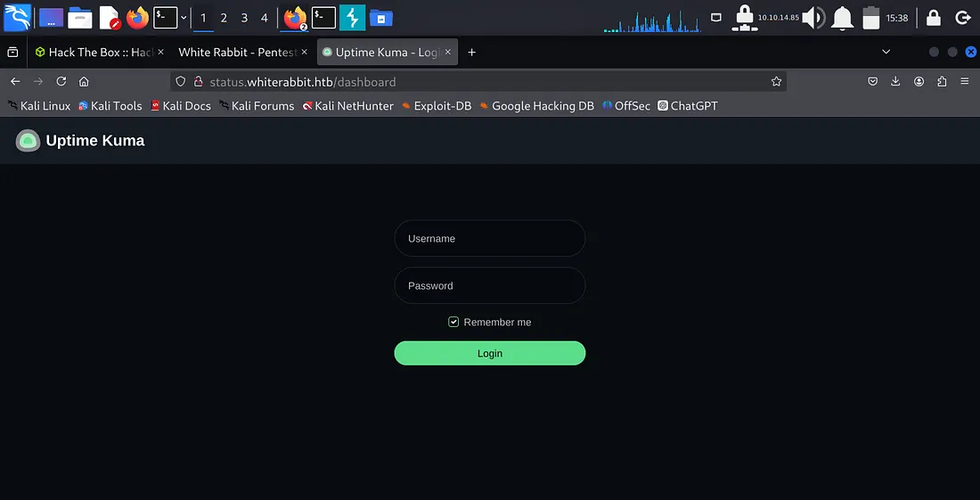The height and width of the screenshot is (500, 980).
Task: Open the terminal launcher dropdown arrow
Action: coord(184,18)
